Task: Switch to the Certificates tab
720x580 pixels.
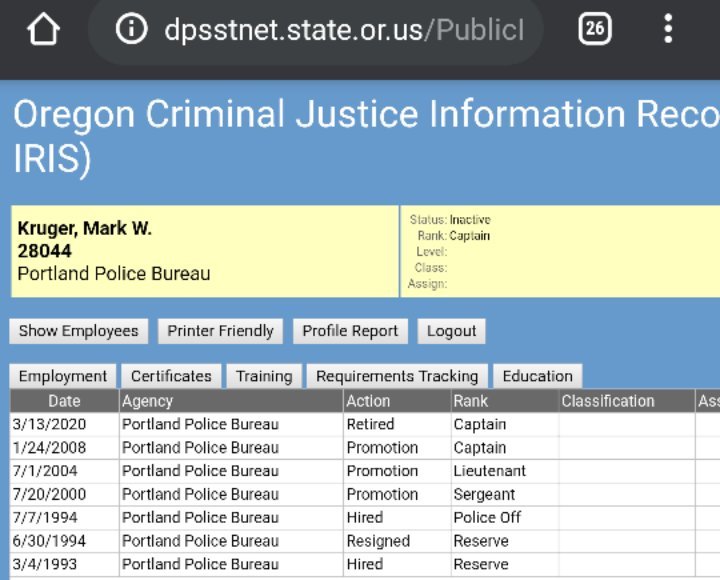Action: coord(171,376)
